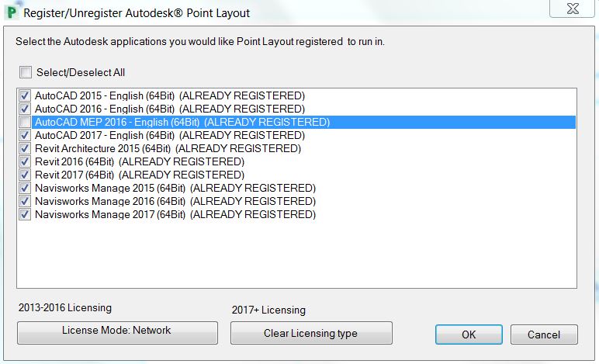This screenshot has height=364, width=599.
Task: Uncheck AutoCAD 2015 - English checkbox
Action: pos(25,95)
